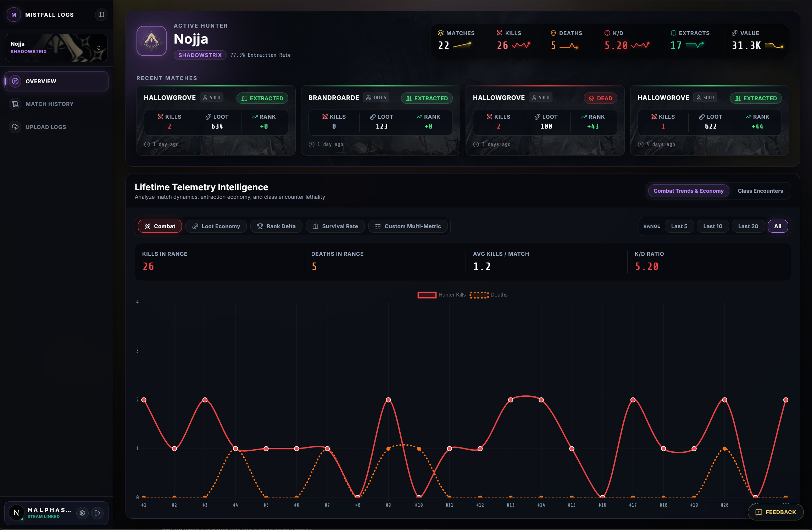Select the Custom Multi-Metric filter
812x530 pixels.
point(408,226)
